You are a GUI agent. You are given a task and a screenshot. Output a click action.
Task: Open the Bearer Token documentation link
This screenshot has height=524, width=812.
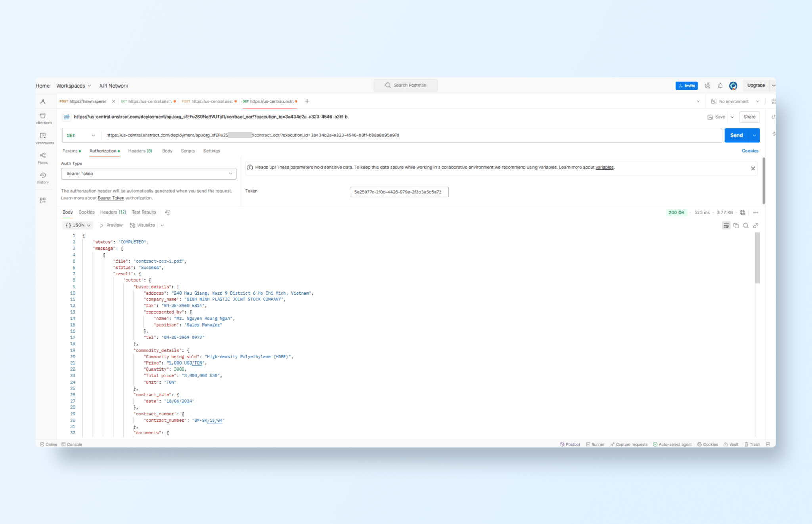coord(111,197)
